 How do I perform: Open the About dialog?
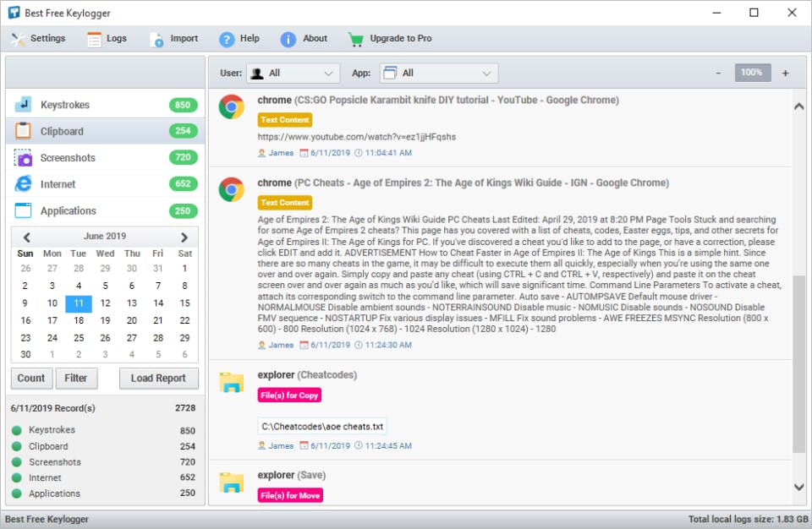pyautogui.click(x=287, y=38)
